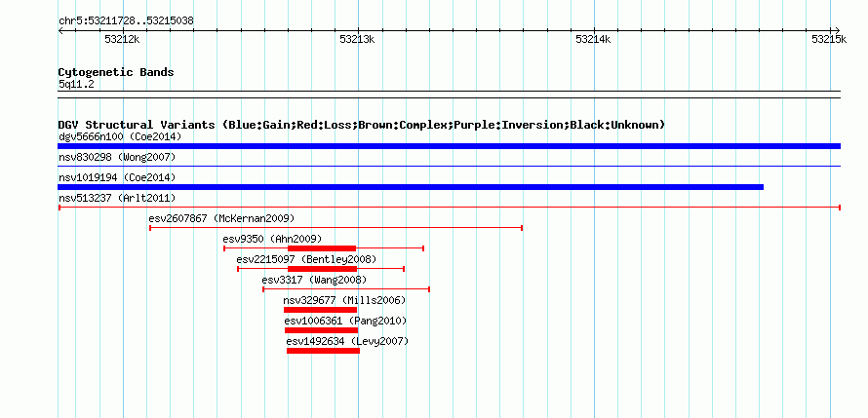This screenshot has height=418, width=868.
Task: Click the chr5:53211728..53215038 region label
Action: tap(126, 21)
